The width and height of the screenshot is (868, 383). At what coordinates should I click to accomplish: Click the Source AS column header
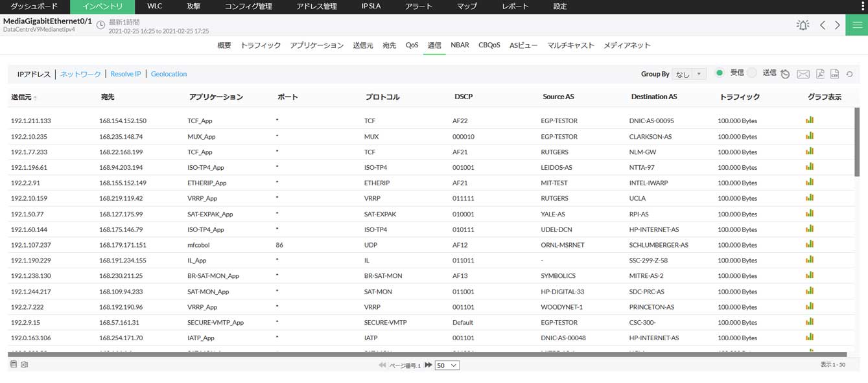coord(558,97)
